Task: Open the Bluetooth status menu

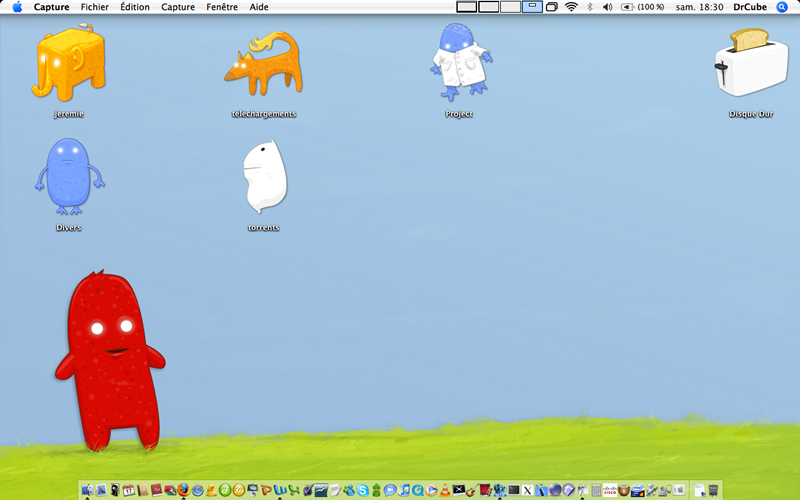Action: (x=590, y=7)
